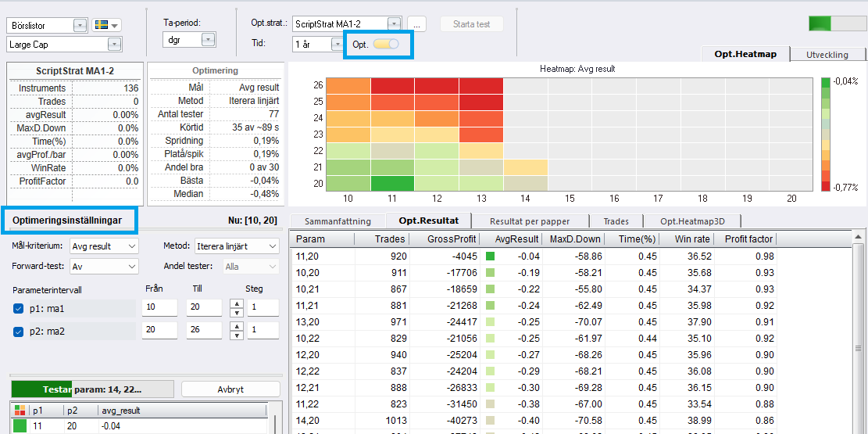Uncheck the p1: ma1 parameter checkbox
This screenshot has height=434, width=868.
pos(18,309)
